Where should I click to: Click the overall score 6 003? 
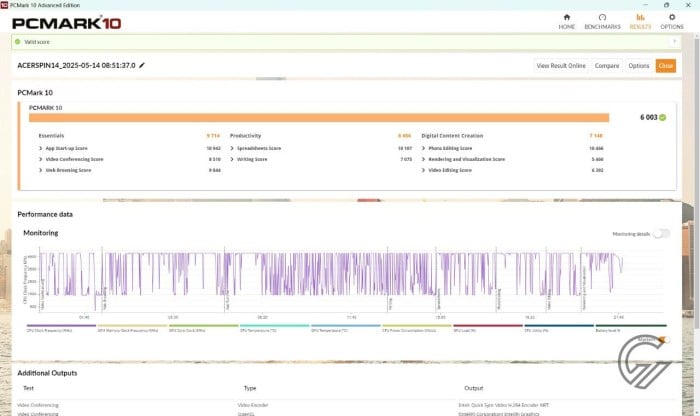(649, 117)
